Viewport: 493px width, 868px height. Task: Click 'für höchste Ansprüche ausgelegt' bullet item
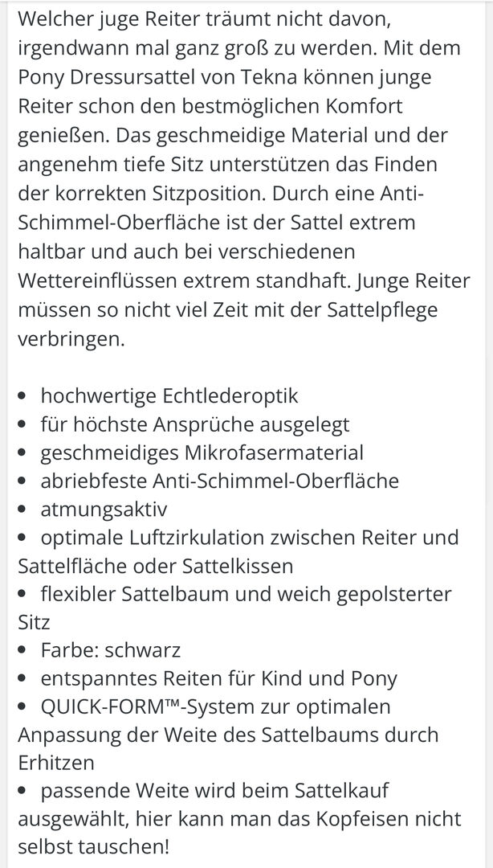[194, 424]
